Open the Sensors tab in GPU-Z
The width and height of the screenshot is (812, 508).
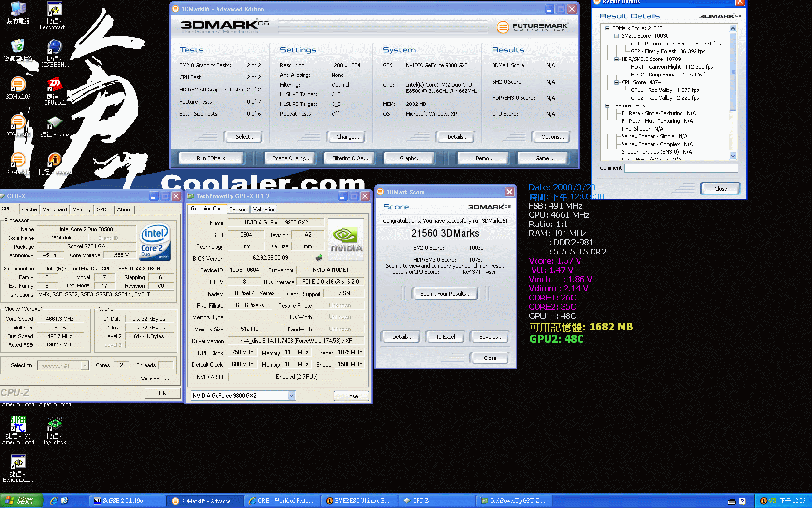pyautogui.click(x=238, y=209)
